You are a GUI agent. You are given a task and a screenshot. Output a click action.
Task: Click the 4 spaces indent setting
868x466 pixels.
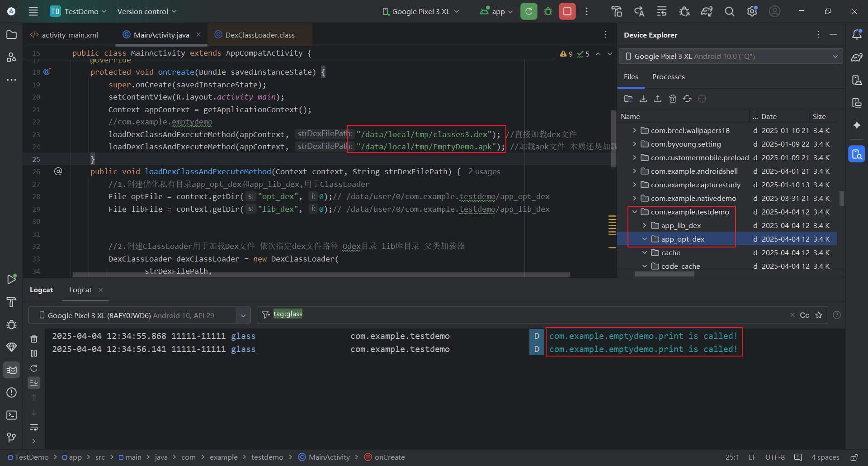coord(825,457)
